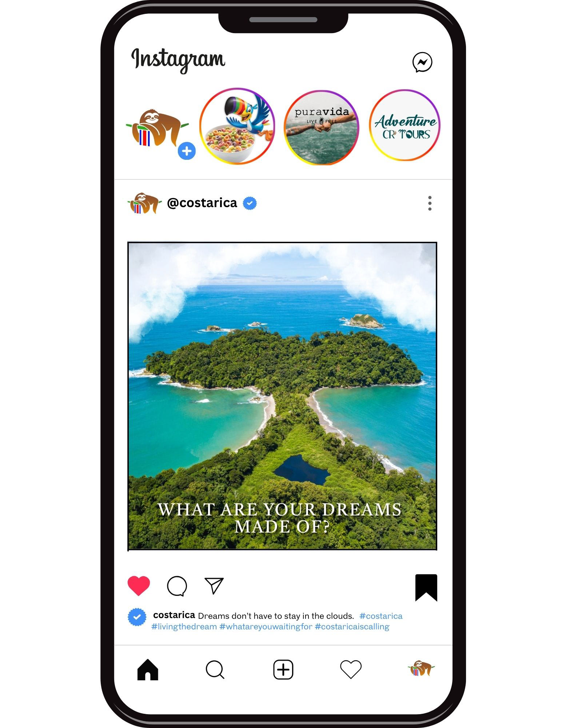Create new post with plus square
Screen dimensions: 562x728
(283, 669)
